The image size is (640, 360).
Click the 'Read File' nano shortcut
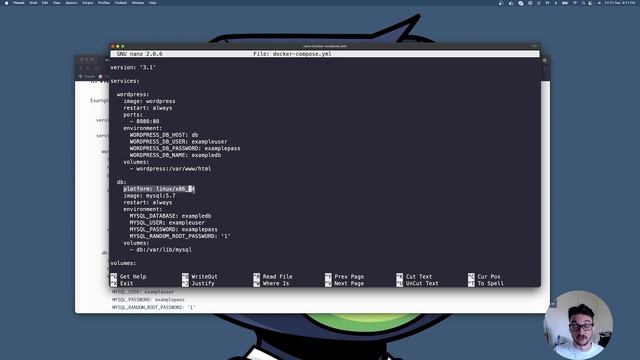[273, 277]
